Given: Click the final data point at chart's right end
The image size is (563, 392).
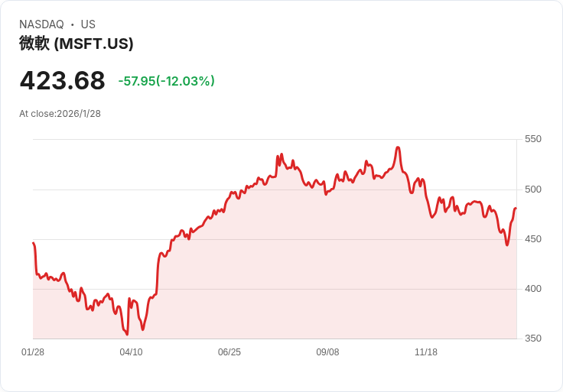Looking at the screenshot, I should [516, 209].
